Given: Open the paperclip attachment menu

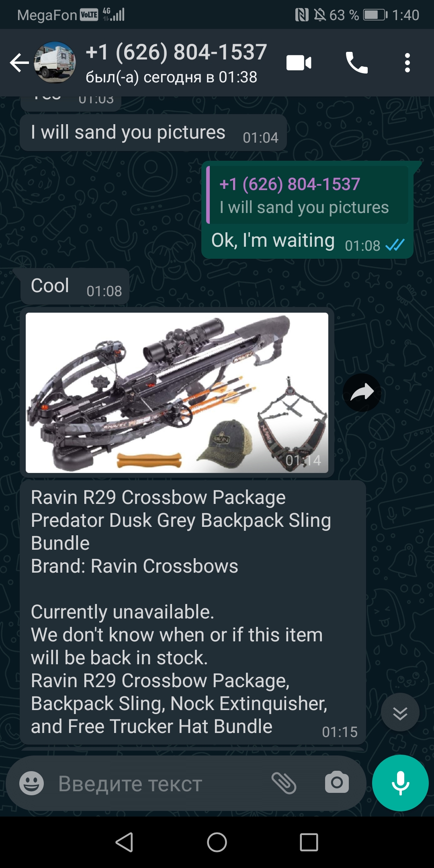Looking at the screenshot, I should tap(284, 783).
